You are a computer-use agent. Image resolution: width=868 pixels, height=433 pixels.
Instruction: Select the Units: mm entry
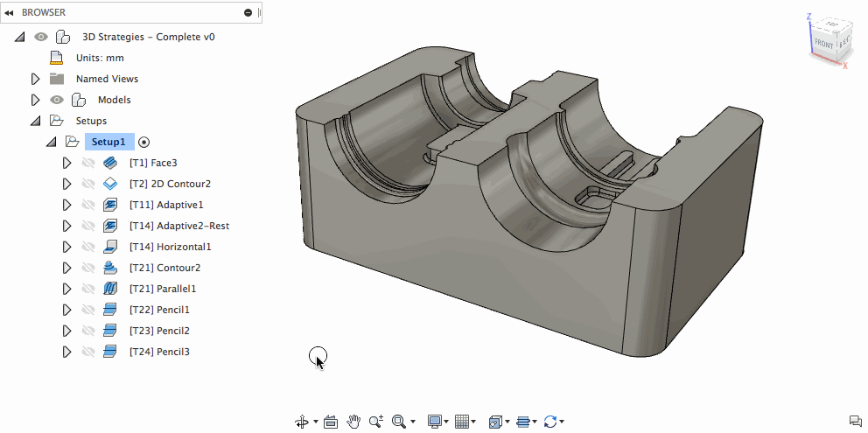point(100,58)
